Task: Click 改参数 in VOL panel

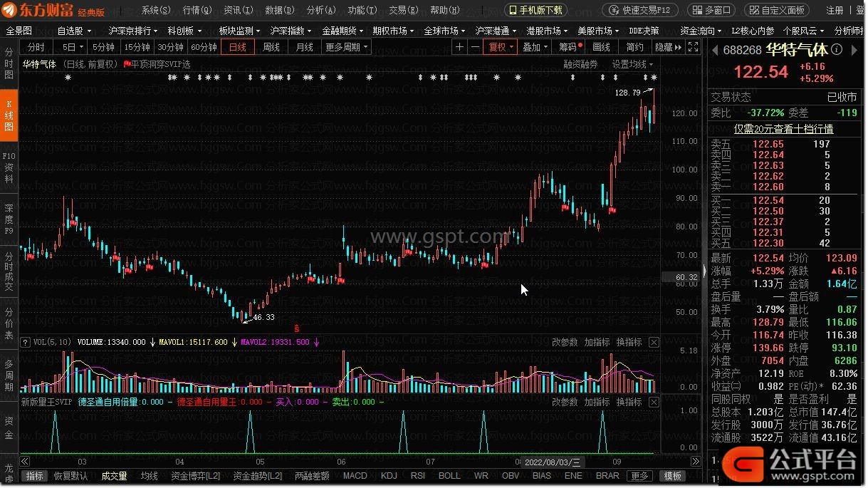Action: click(x=565, y=342)
